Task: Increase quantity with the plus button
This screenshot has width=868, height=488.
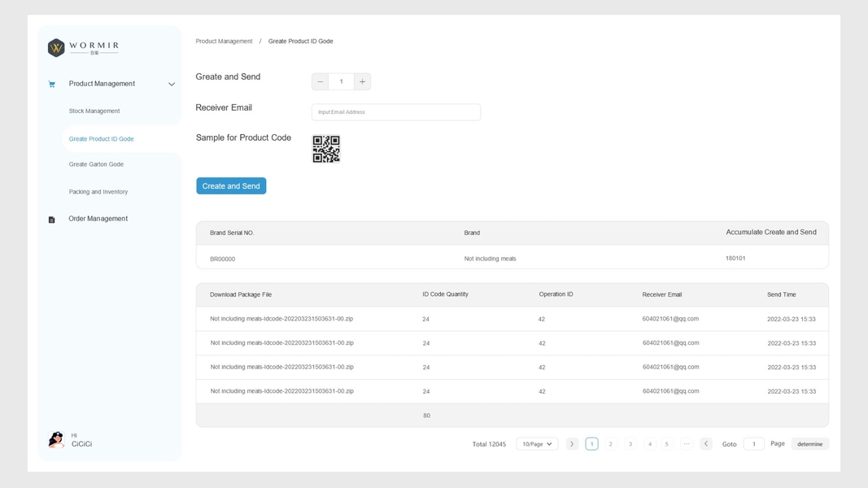Action: tap(362, 81)
